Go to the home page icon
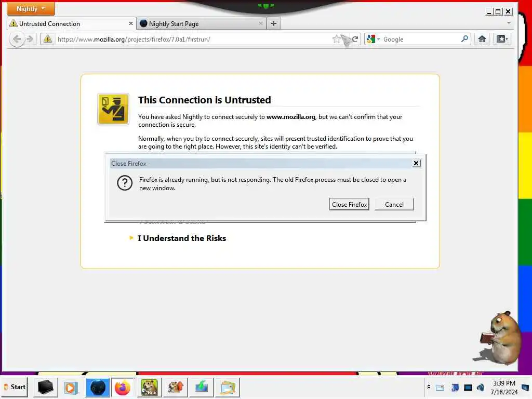Image resolution: width=532 pixels, height=399 pixels. tap(482, 39)
